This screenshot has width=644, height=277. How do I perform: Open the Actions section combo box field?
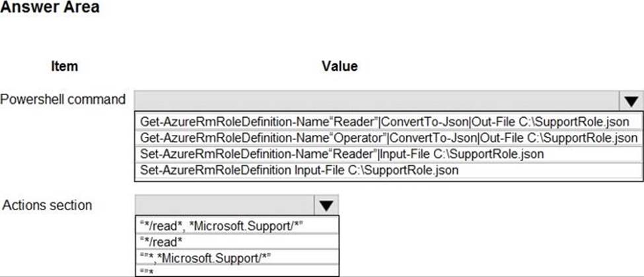(x=223, y=204)
